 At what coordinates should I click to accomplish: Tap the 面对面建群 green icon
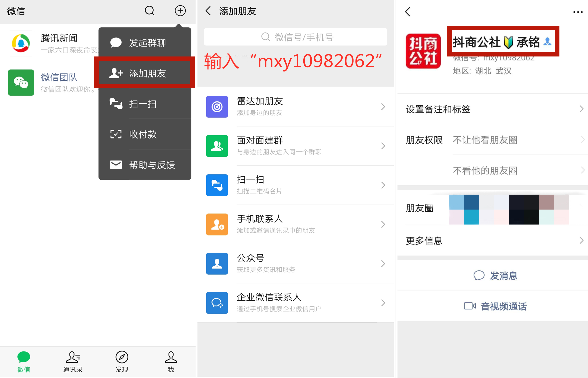point(217,146)
